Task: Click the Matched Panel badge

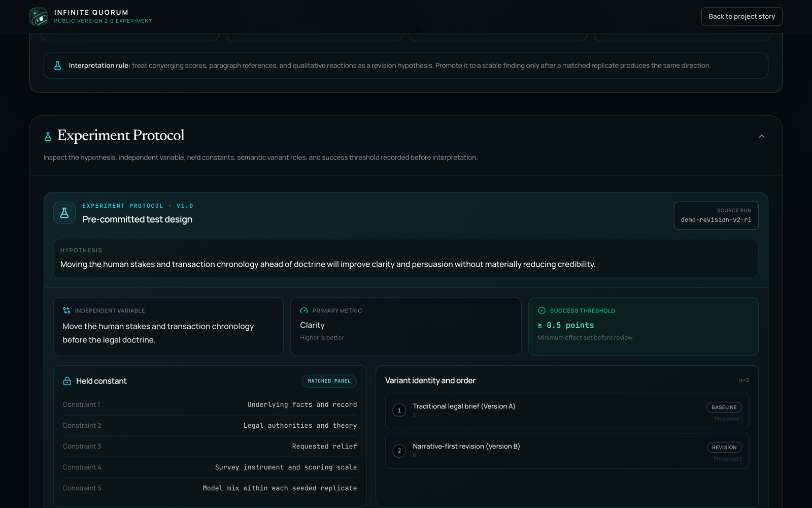Action: point(329,381)
